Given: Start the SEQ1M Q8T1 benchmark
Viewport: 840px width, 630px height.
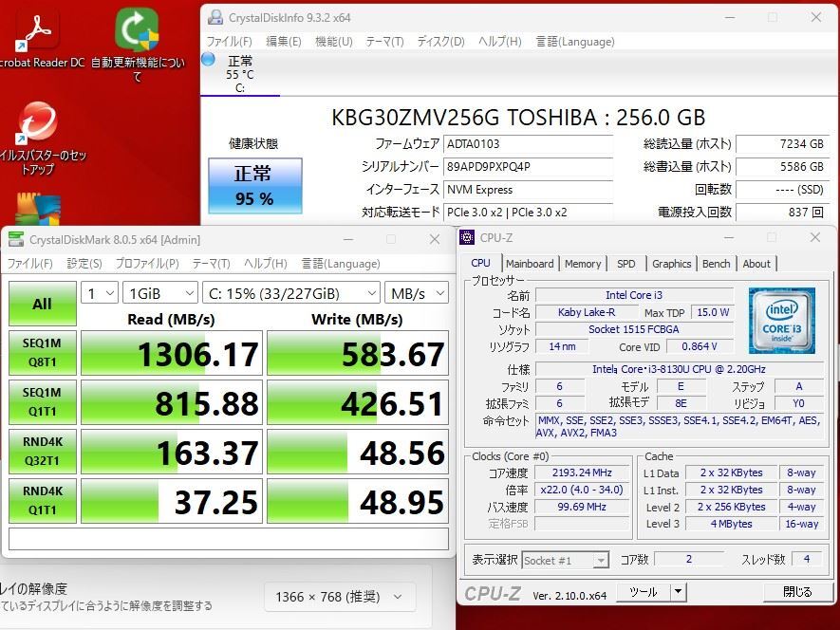Looking at the screenshot, I should pos(43,353).
